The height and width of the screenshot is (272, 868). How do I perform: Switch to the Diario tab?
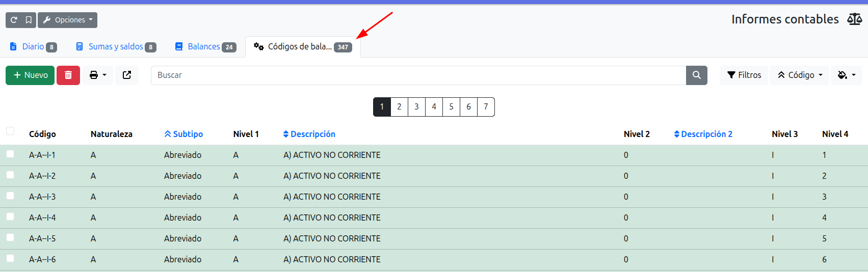point(33,46)
